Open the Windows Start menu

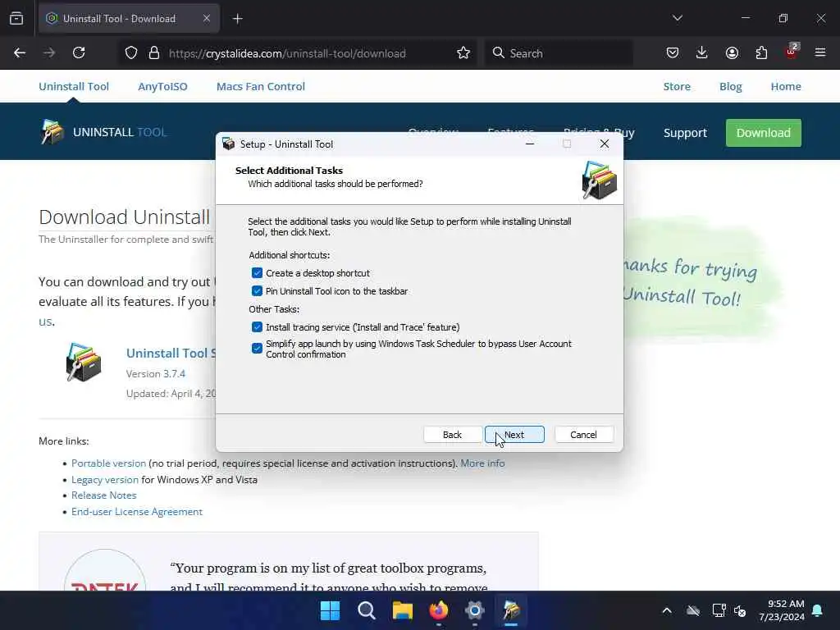pos(330,610)
